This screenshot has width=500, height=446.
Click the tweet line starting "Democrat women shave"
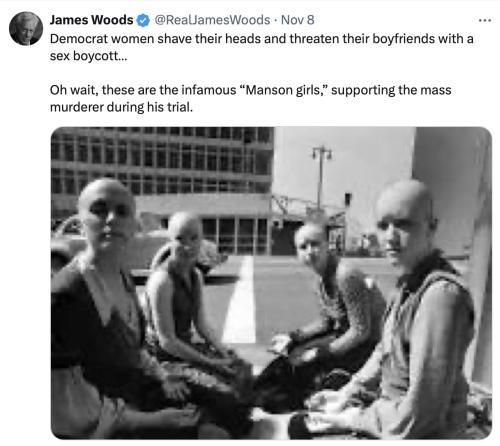[262, 39]
